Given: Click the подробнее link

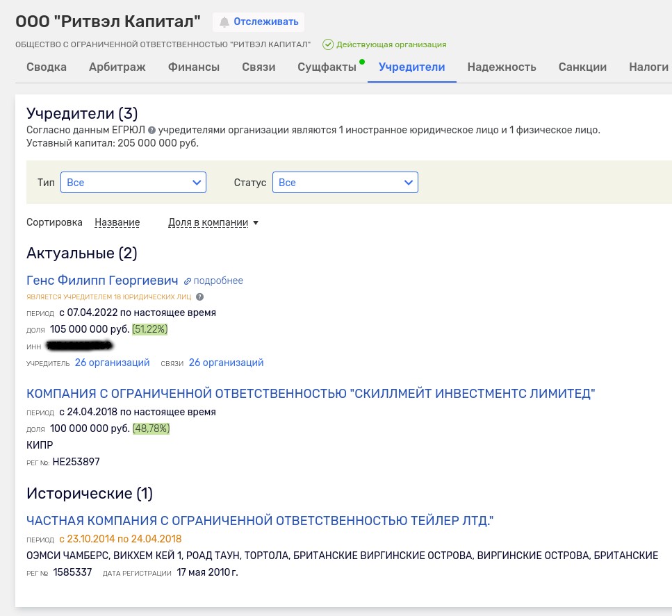Looking at the screenshot, I should pyautogui.click(x=218, y=281).
